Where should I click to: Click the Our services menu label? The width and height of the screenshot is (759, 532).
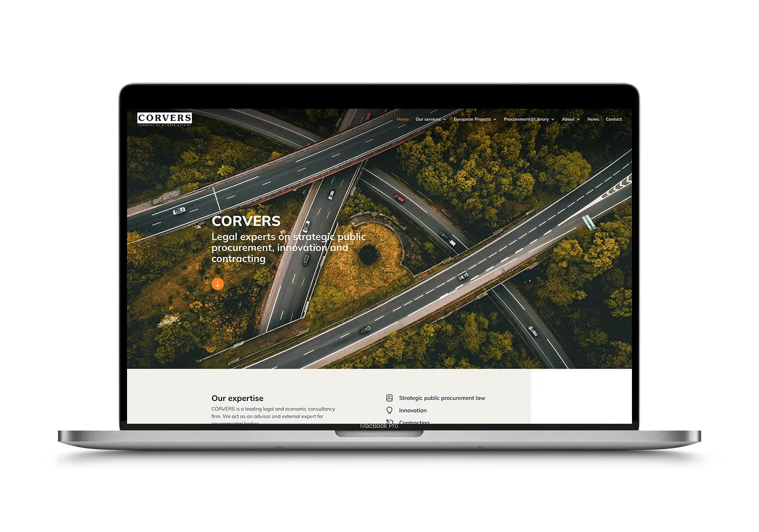coord(428,119)
